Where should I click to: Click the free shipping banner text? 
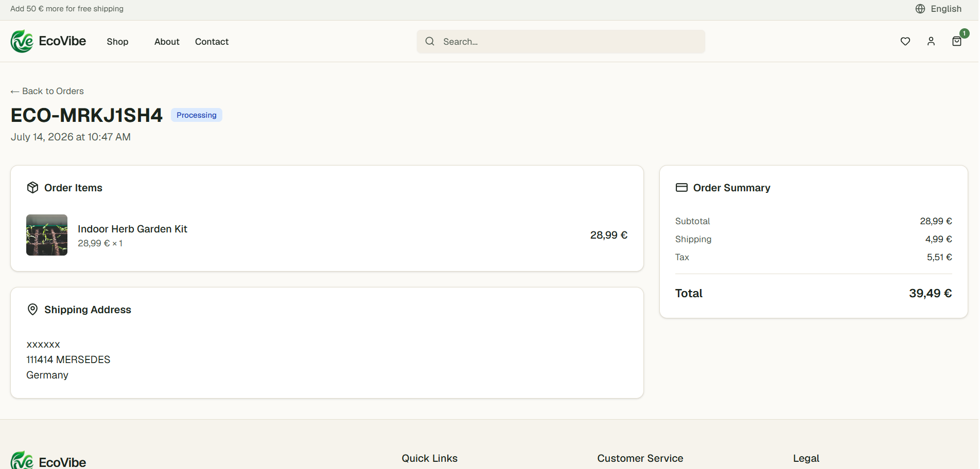(x=67, y=9)
